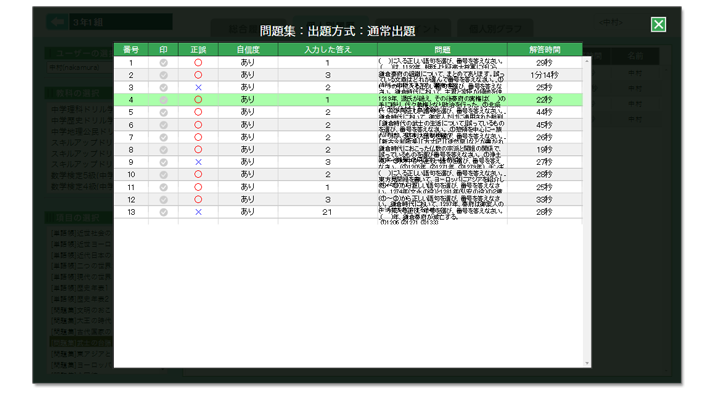Select row number 7 cell
715x394 pixels.
tap(131, 137)
